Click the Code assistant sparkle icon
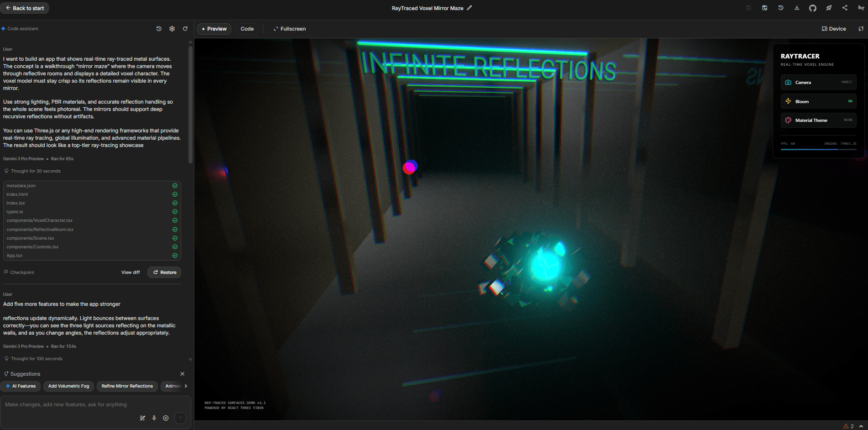This screenshot has width=868, height=430. click(x=3, y=29)
